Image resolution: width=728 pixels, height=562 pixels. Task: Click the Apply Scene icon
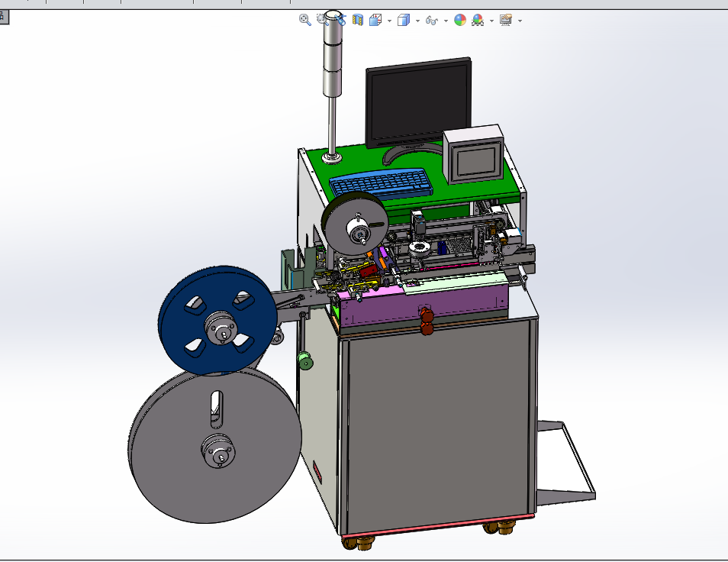coord(477,20)
